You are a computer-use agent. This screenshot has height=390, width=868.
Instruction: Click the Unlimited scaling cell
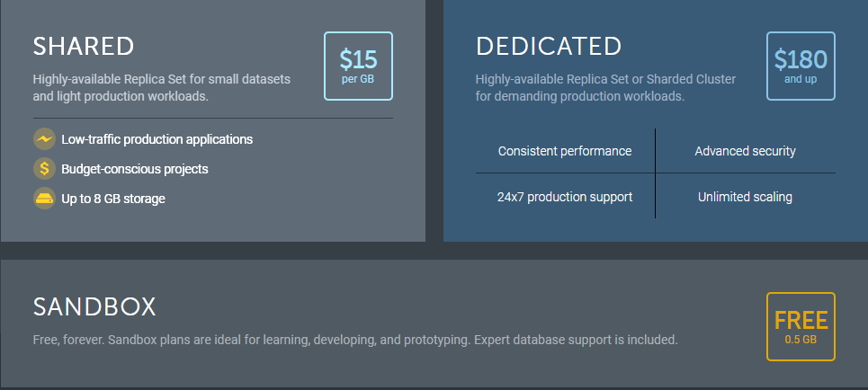pos(745,197)
